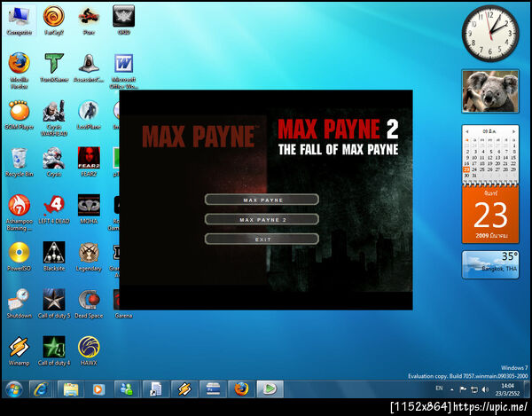This screenshot has height=416, width=532.
Task: Open the Computer desktop icon
Action: point(20,20)
